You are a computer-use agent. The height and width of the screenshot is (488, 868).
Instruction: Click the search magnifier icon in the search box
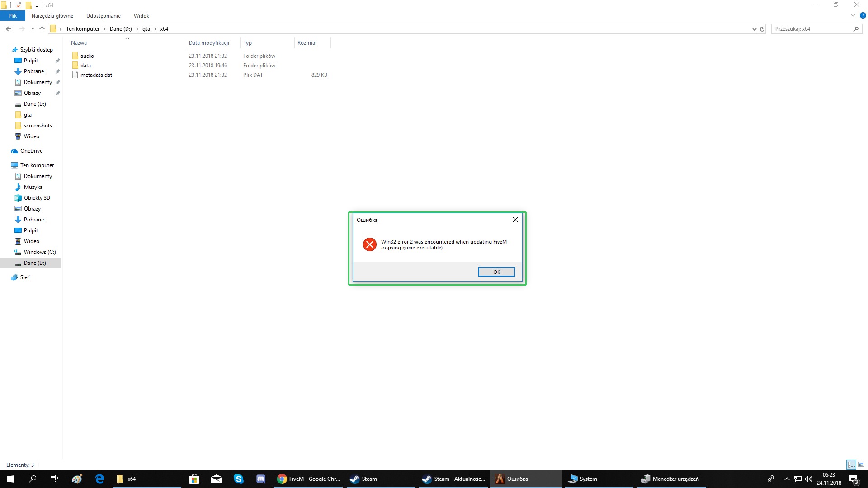[856, 29]
